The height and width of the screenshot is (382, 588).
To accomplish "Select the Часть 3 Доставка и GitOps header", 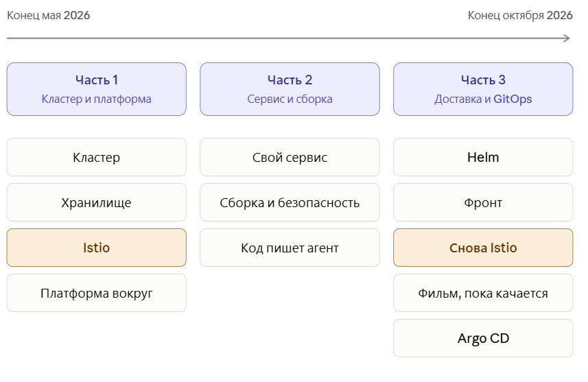I will 483,89.
